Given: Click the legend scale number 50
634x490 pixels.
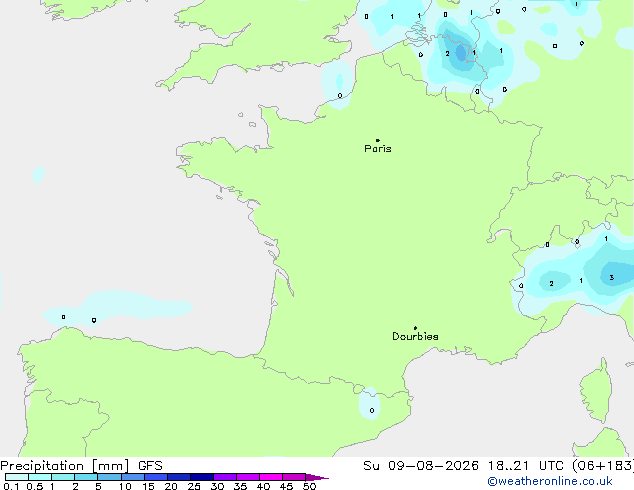Looking at the screenshot, I should tap(309, 486).
